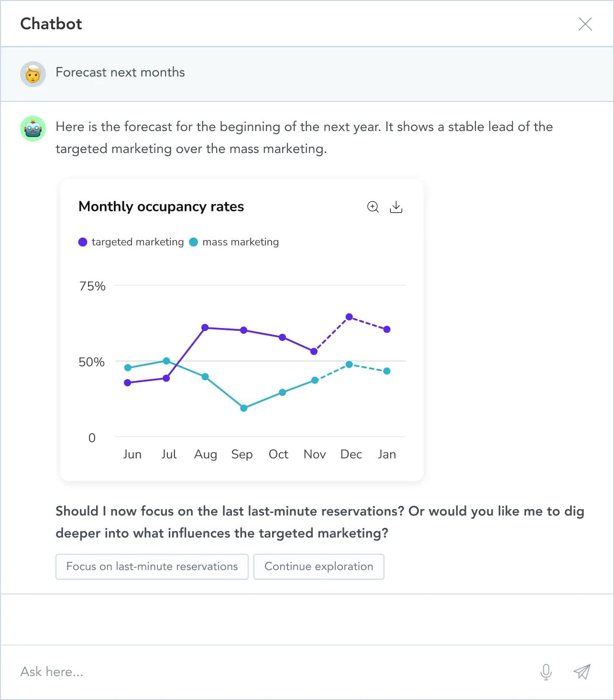The width and height of the screenshot is (614, 700).
Task: Click the send paper-plane icon
Action: 582,671
